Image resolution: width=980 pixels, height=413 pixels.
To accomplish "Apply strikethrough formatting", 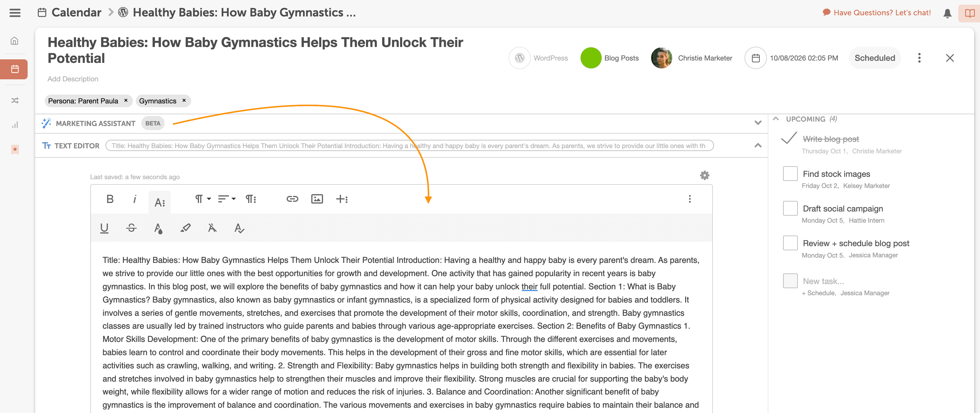I will tap(131, 228).
